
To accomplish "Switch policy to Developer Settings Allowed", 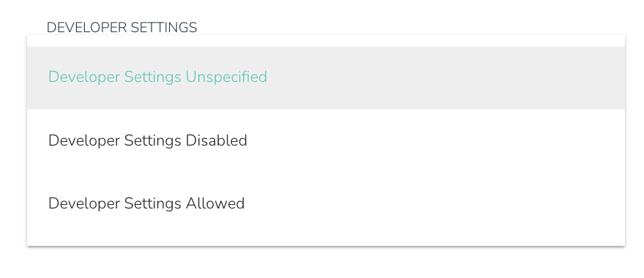I will pyautogui.click(x=326, y=203).
